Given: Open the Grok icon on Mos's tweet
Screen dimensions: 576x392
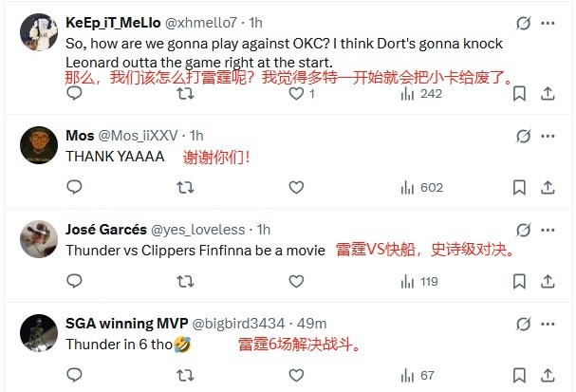Looking at the screenshot, I should click(521, 136).
